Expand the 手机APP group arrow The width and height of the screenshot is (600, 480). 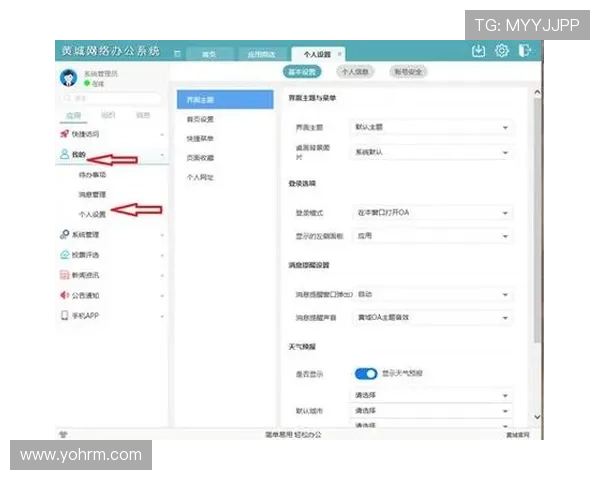[x=162, y=316]
